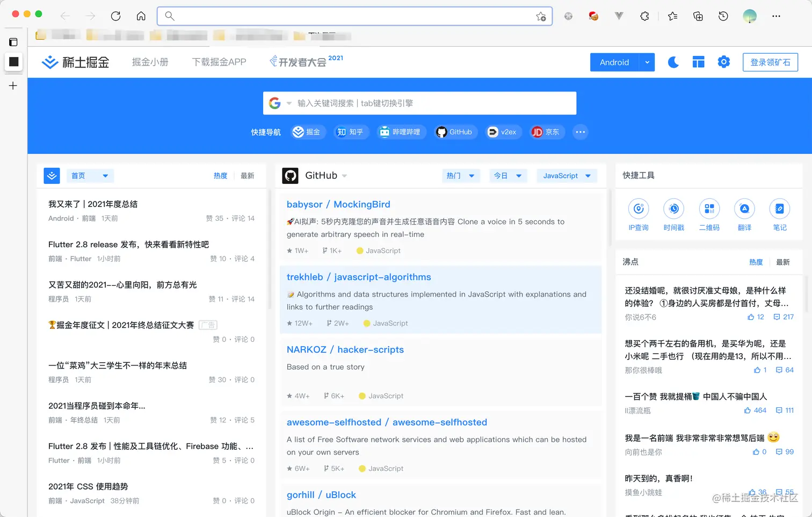Image resolution: width=812 pixels, height=517 pixels.
Task: Open the 京东 quick navigation shortcut
Action: point(547,132)
